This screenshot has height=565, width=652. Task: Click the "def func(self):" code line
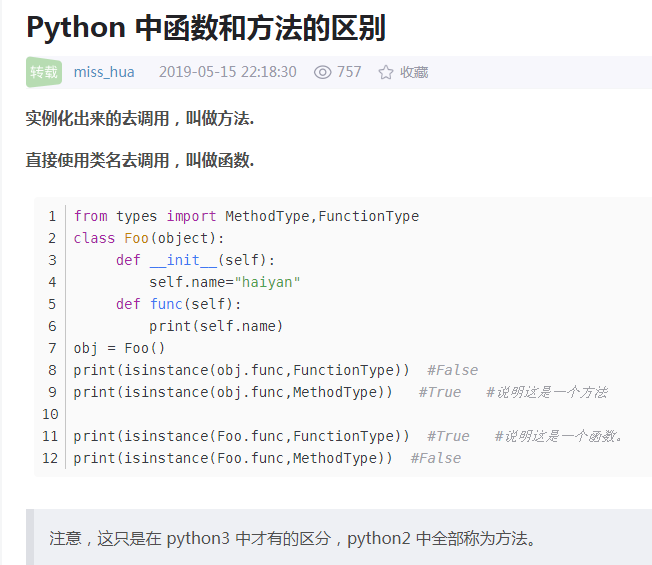tap(178, 304)
